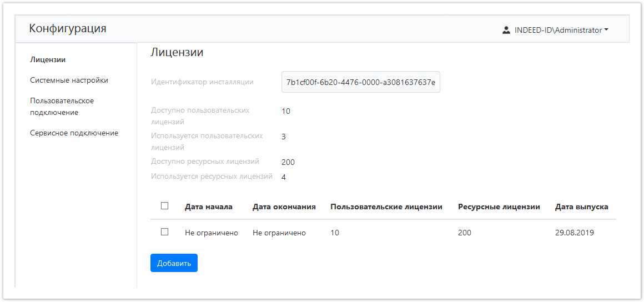Click Не ограничено under Дата окончания
The image size is (644, 302).
279,233
